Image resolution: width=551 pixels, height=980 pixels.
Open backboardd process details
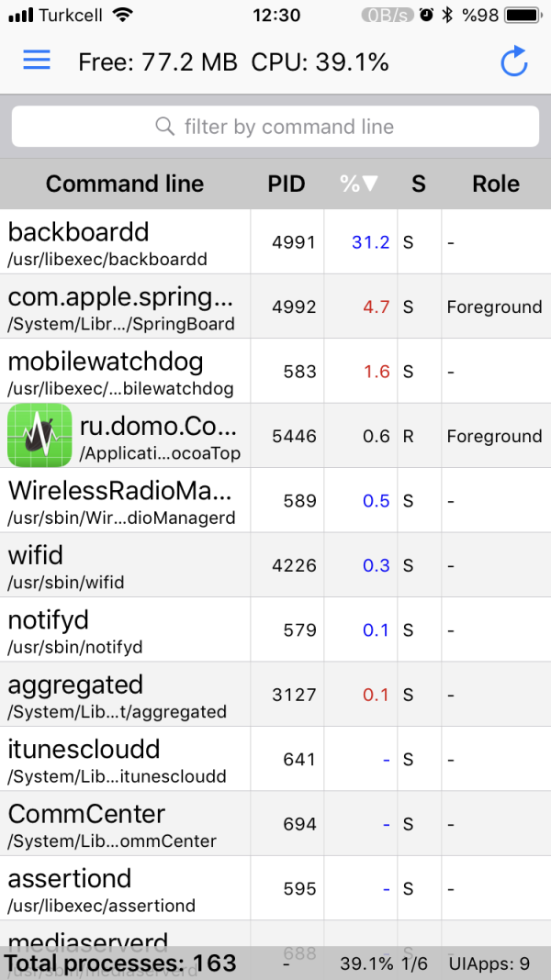pyautogui.click(x=125, y=242)
